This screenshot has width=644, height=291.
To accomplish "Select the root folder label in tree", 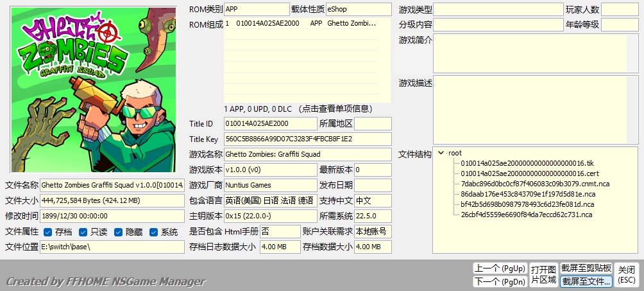I will (455, 153).
